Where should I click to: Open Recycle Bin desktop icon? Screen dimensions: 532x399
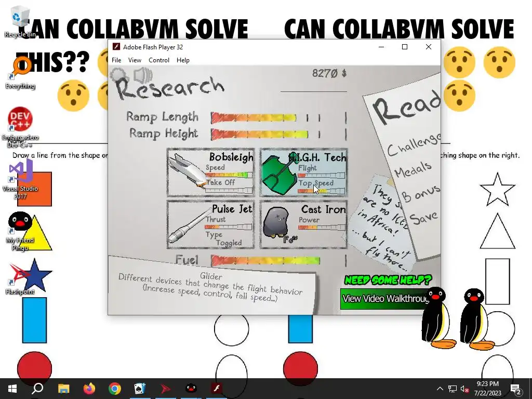tap(20, 21)
